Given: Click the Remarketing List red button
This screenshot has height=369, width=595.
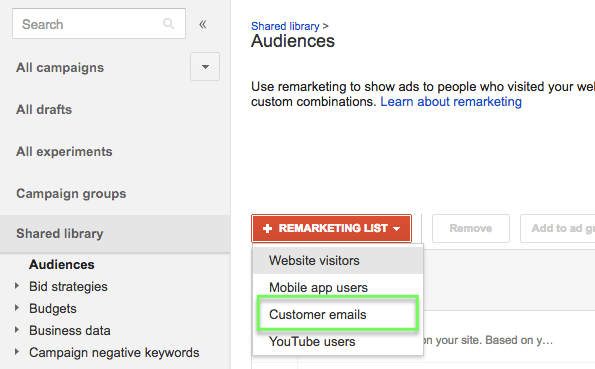Looking at the screenshot, I should click(331, 228).
